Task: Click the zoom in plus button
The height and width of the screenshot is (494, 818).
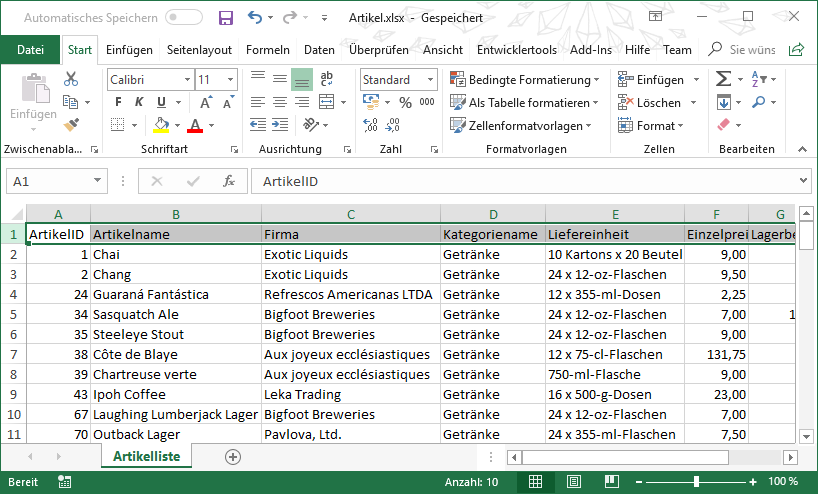Action: (x=753, y=482)
